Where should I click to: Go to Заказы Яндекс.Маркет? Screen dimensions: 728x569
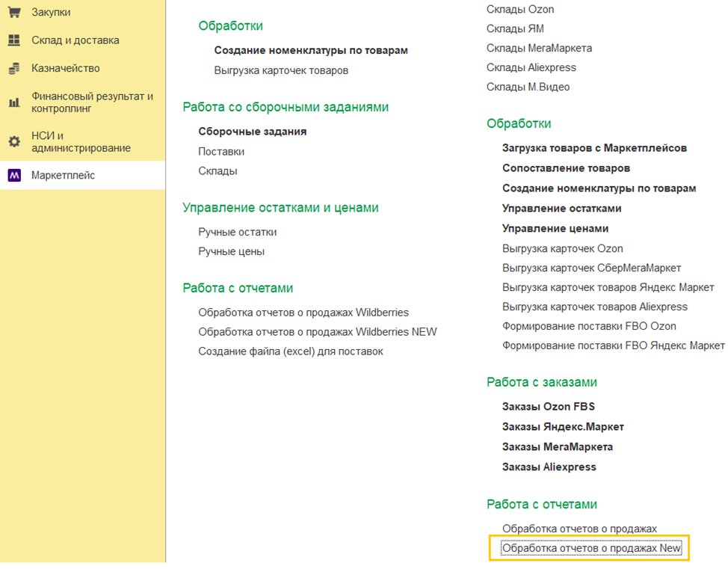click(563, 427)
